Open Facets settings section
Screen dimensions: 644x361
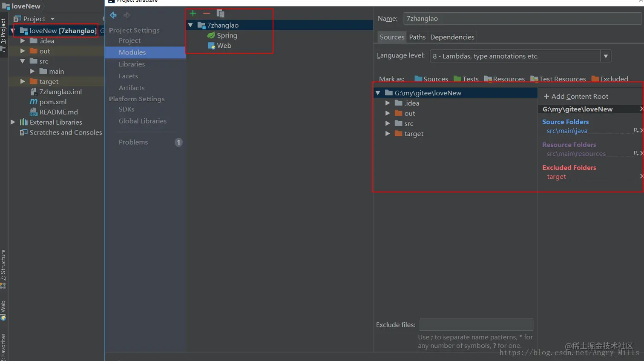(x=128, y=76)
